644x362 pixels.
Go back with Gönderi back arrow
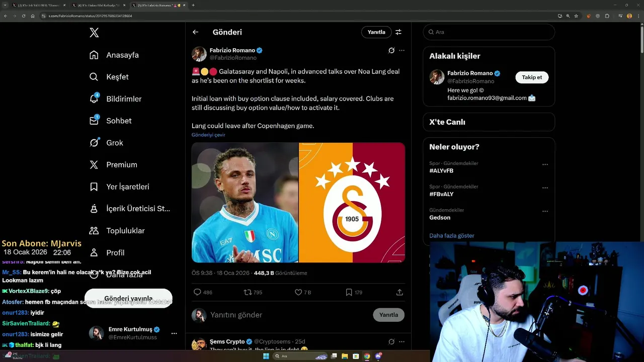196,32
